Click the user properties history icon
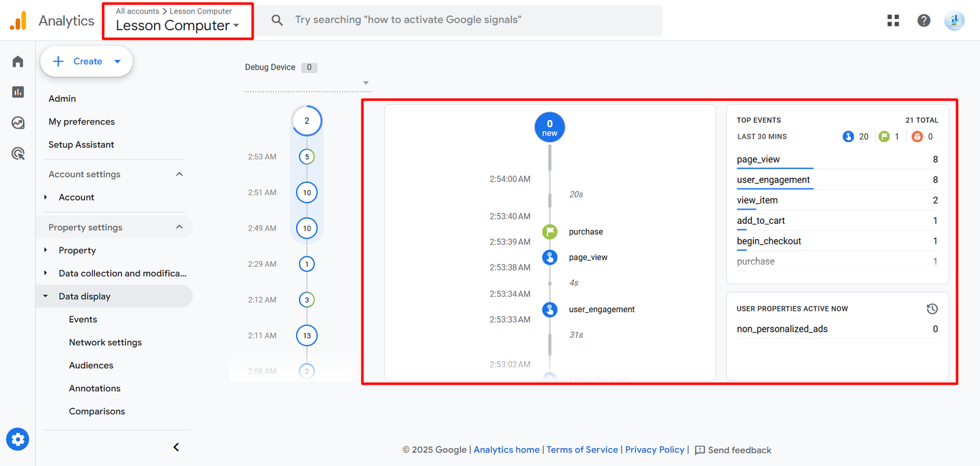 pos(932,309)
